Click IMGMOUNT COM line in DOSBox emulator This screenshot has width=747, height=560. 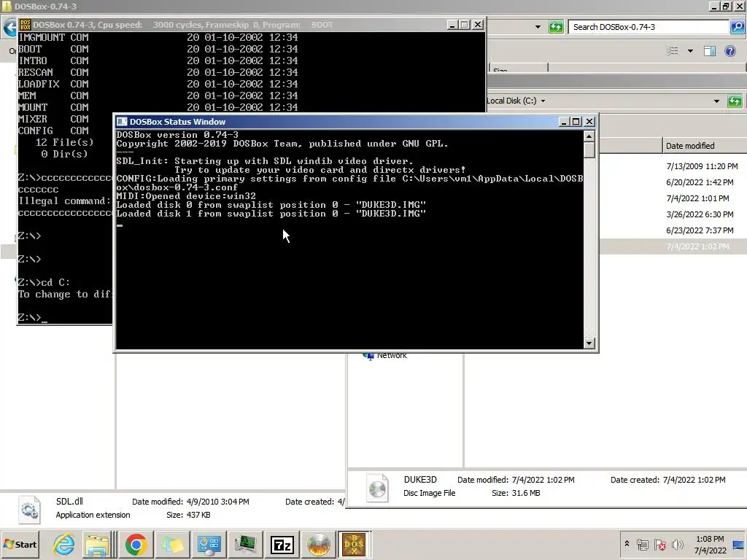158,37
